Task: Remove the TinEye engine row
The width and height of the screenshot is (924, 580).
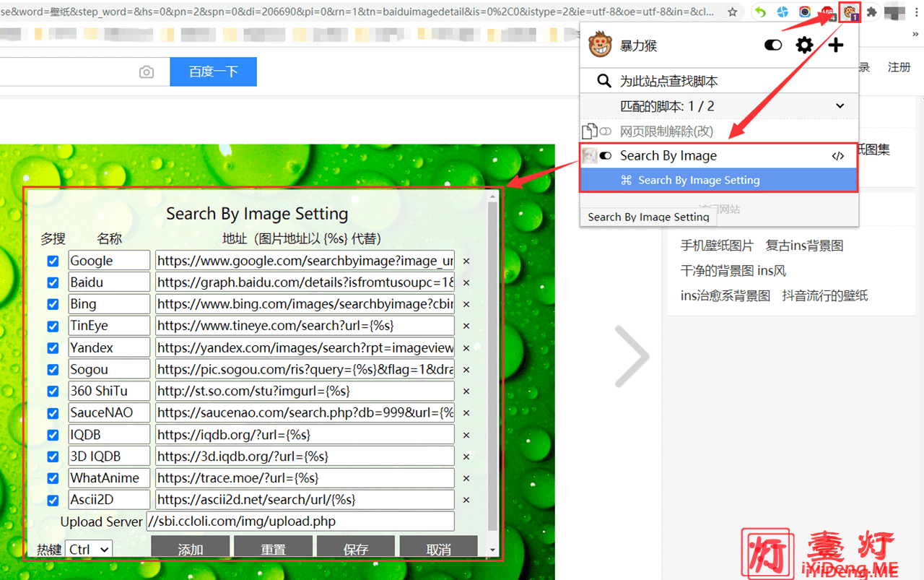Action: point(466,326)
